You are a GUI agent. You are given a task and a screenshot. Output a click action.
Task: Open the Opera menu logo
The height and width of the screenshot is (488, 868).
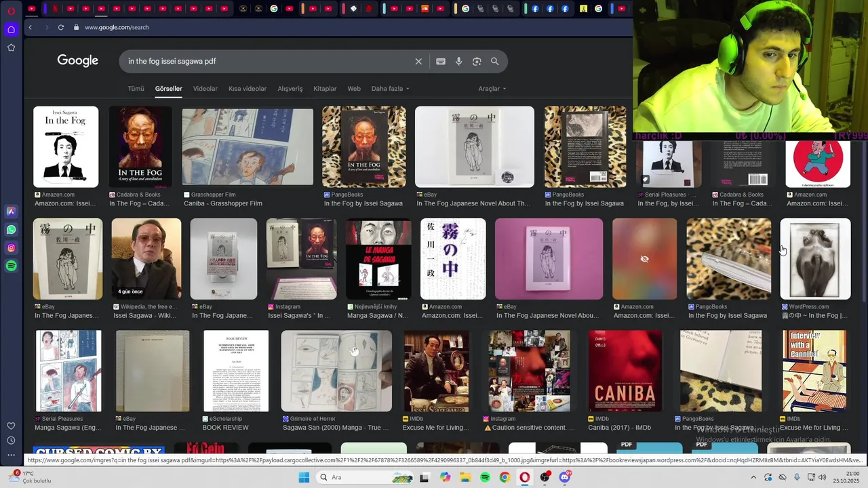click(x=12, y=10)
